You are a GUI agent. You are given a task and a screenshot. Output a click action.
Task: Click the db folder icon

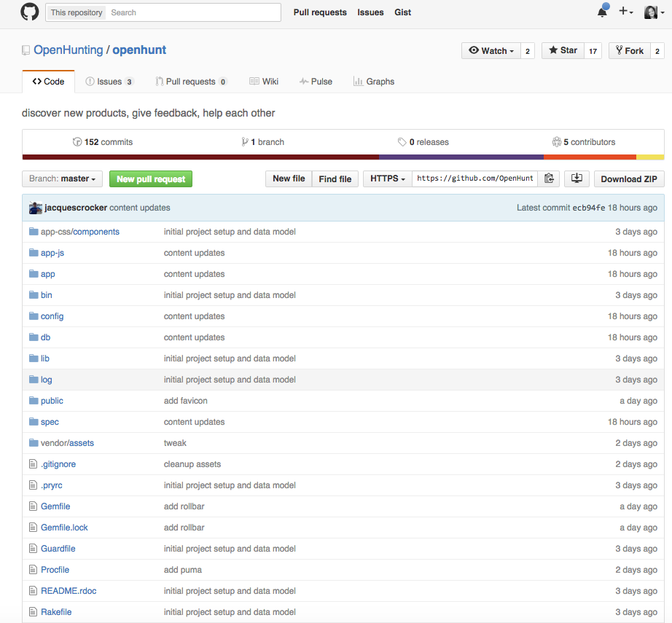34,337
